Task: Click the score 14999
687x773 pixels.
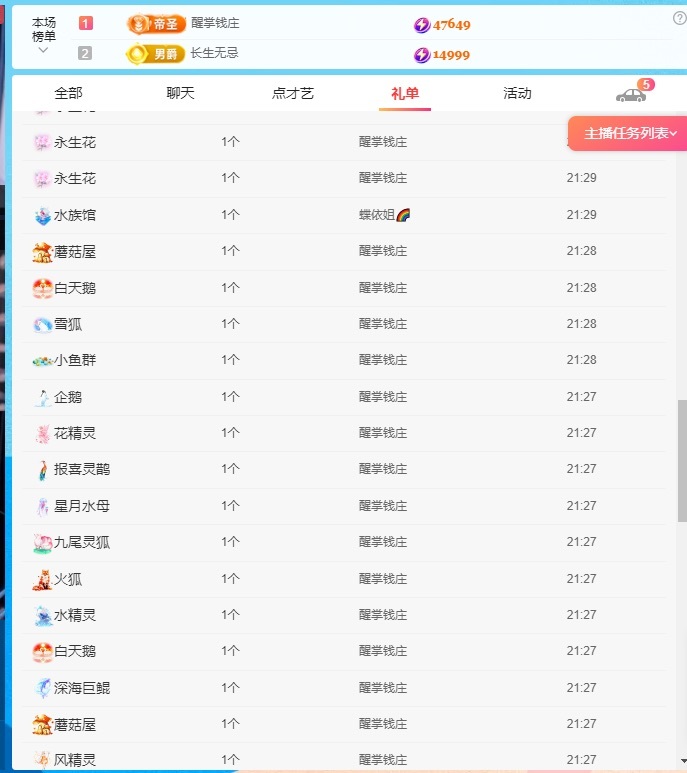Action: pyautogui.click(x=451, y=55)
